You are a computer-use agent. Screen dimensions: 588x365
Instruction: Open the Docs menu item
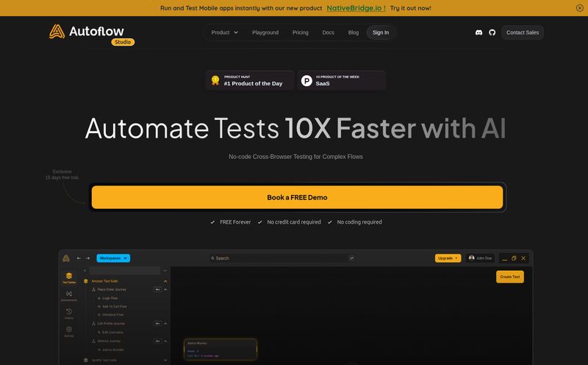click(x=328, y=32)
